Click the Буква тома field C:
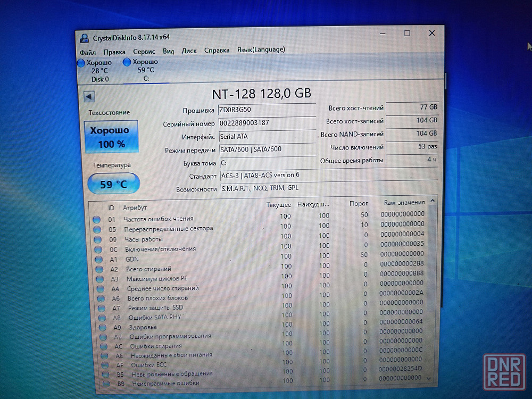Screen dimensions: 532x399 point(268,163)
